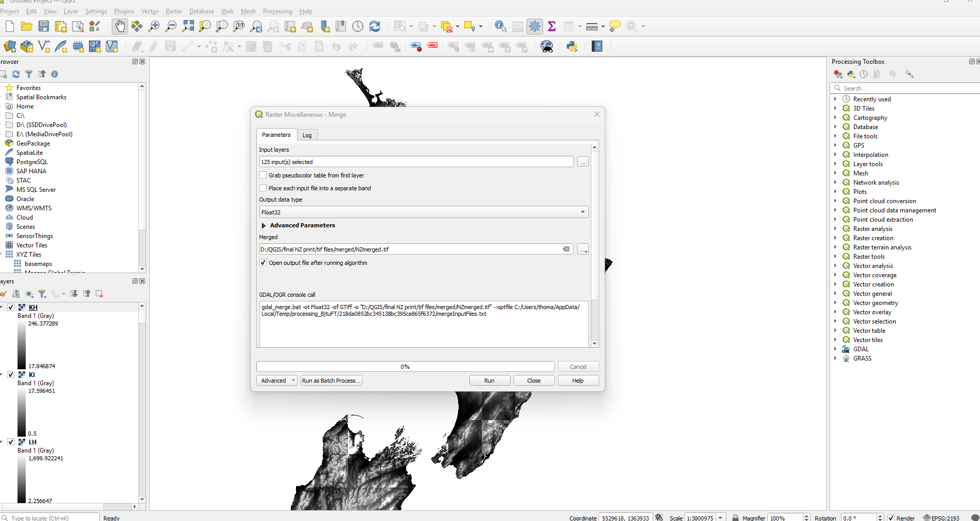The width and height of the screenshot is (980, 521).
Task: Click the Zoom Out magnifier icon
Action: [x=171, y=26]
